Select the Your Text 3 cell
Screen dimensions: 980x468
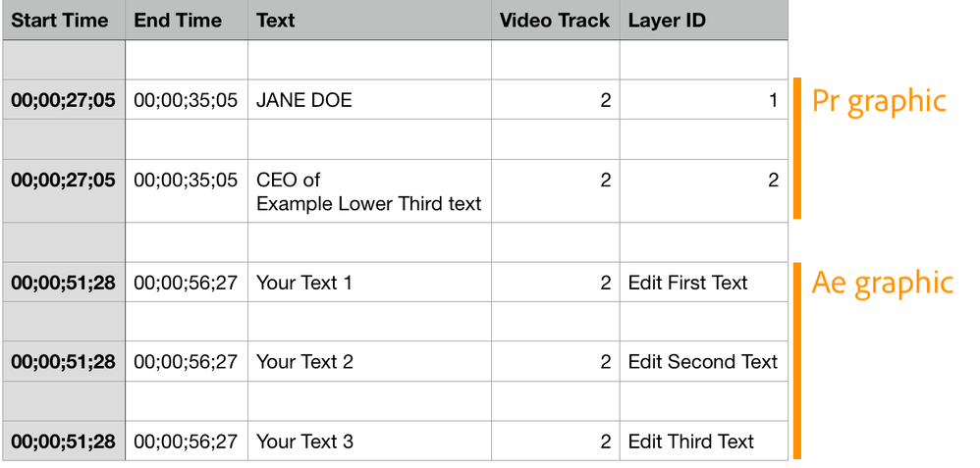pos(304,442)
